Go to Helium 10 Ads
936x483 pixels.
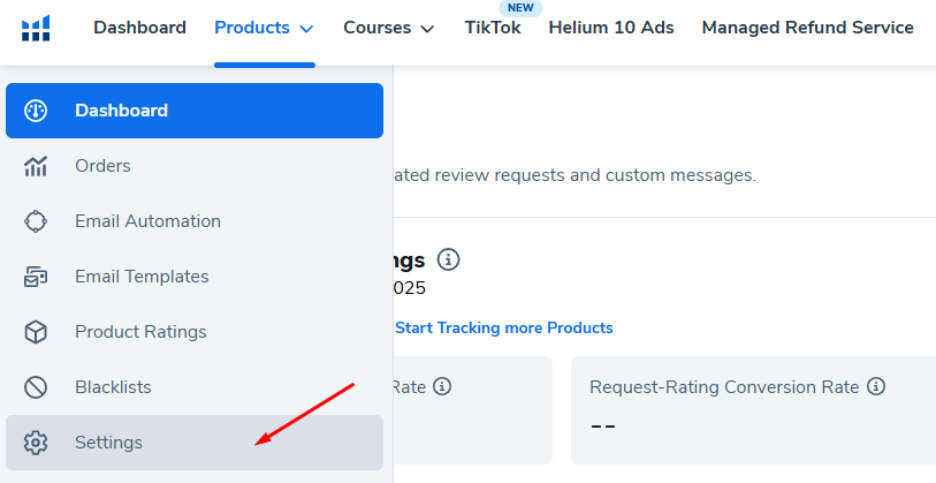click(x=611, y=28)
